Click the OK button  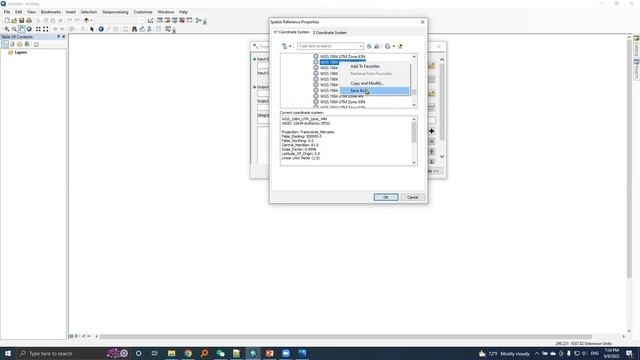click(386, 197)
